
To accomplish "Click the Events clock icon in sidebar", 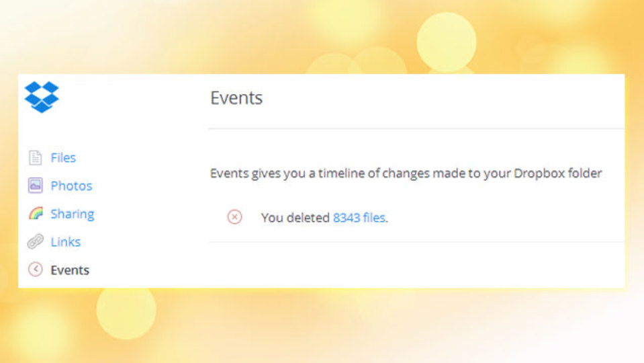I will 36,270.
